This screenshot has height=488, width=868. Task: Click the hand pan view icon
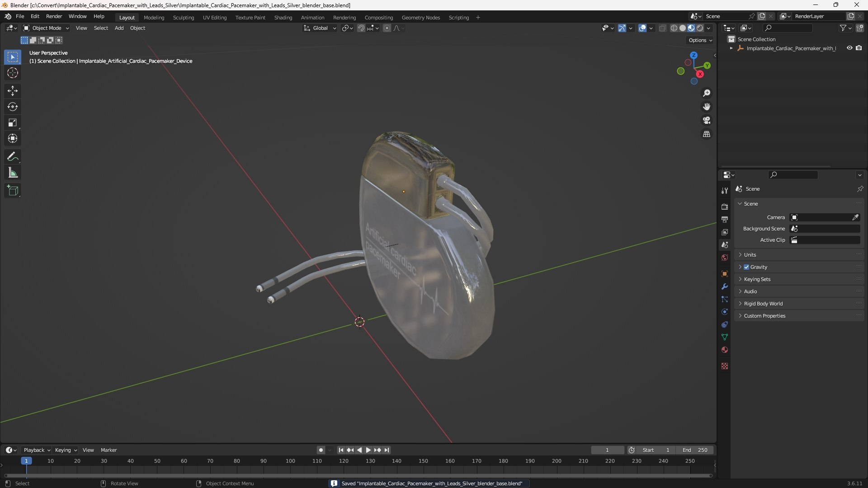coord(707,107)
